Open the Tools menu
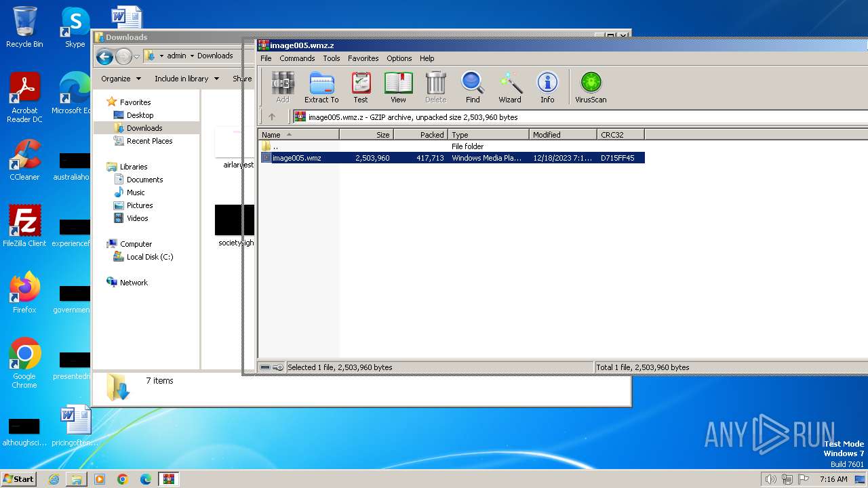868x488 pixels. [x=332, y=58]
